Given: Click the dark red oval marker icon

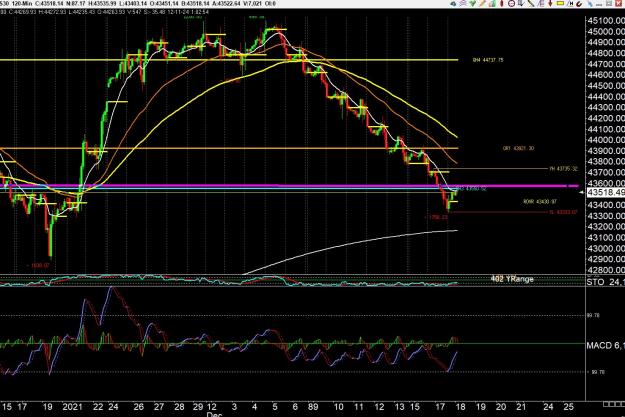Looking at the screenshot, I should click(501, 4).
